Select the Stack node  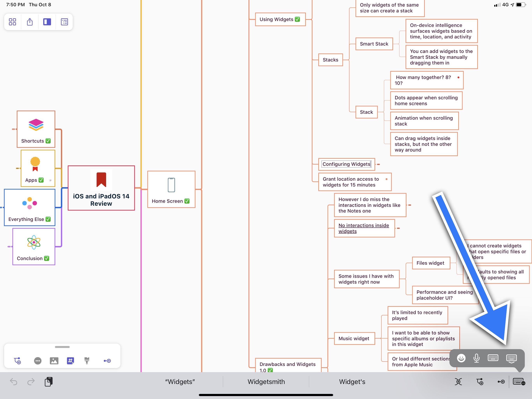(x=366, y=112)
